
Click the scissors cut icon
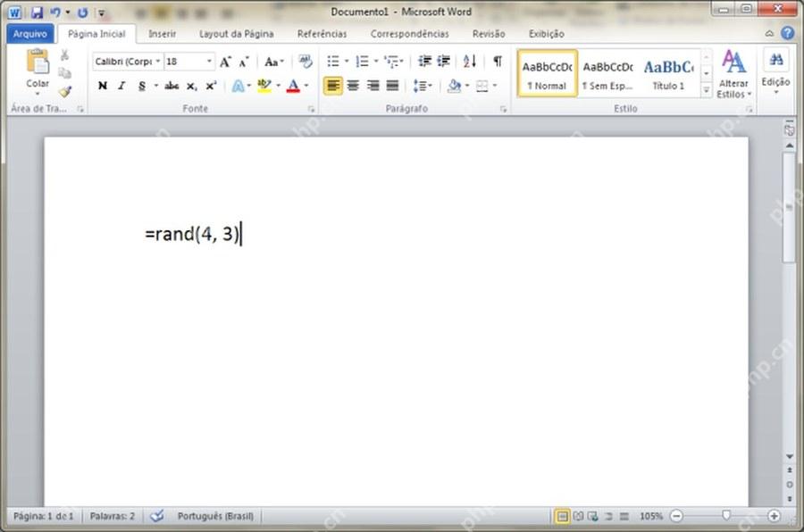pos(64,54)
